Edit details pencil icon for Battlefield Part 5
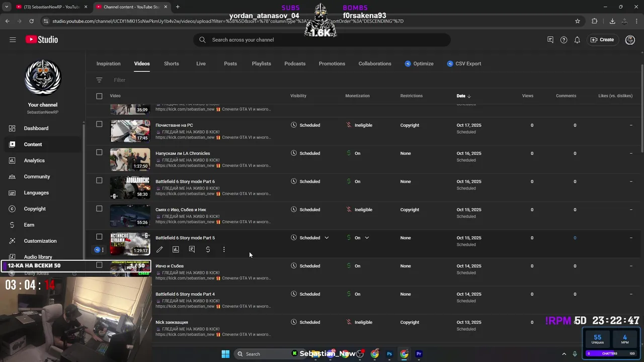This screenshot has width=644, height=362. pyautogui.click(x=159, y=249)
